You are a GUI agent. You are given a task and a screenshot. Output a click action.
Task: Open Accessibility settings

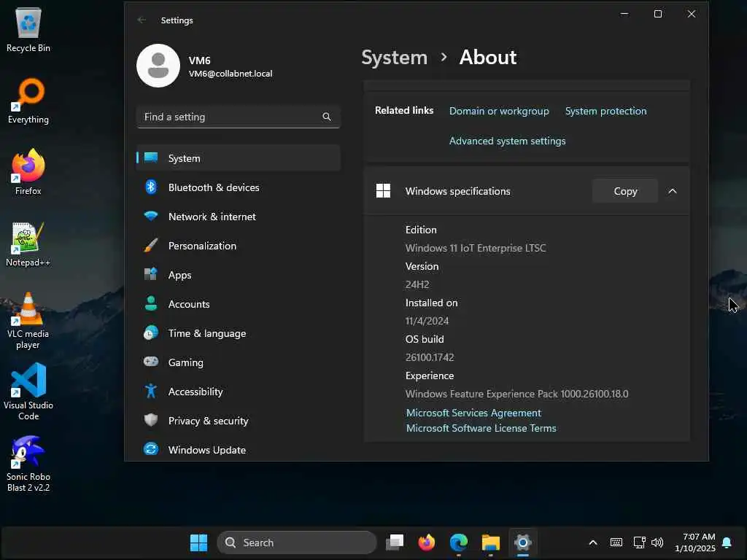(239, 392)
